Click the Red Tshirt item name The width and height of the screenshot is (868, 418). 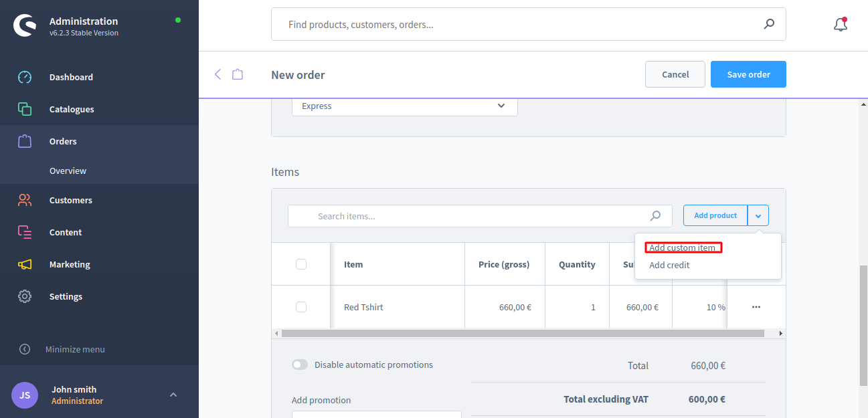point(363,307)
